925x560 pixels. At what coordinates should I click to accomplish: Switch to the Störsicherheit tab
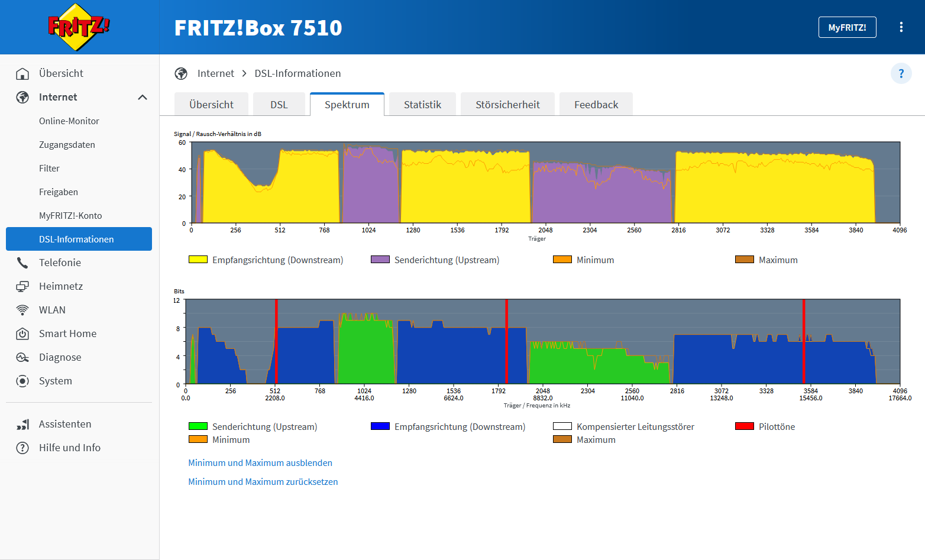tap(507, 105)
